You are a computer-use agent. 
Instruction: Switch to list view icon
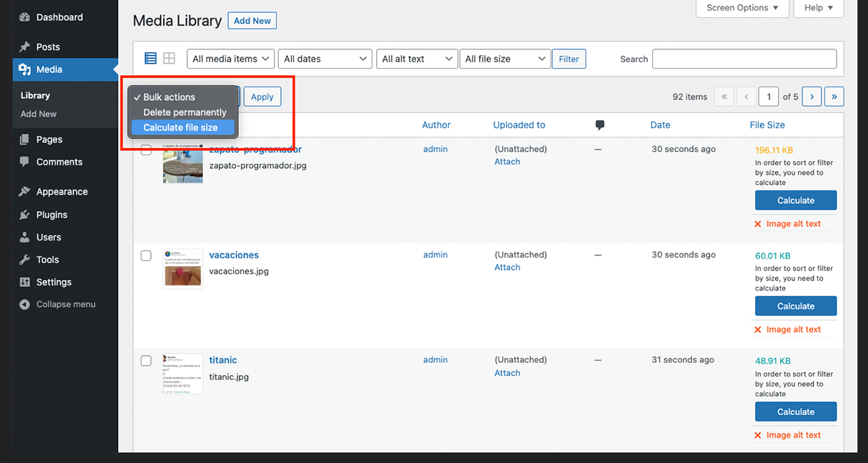[150, 59]
